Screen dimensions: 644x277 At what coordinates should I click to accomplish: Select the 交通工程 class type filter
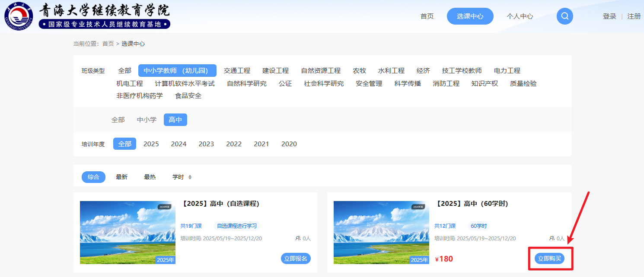(x=237, y=71)
